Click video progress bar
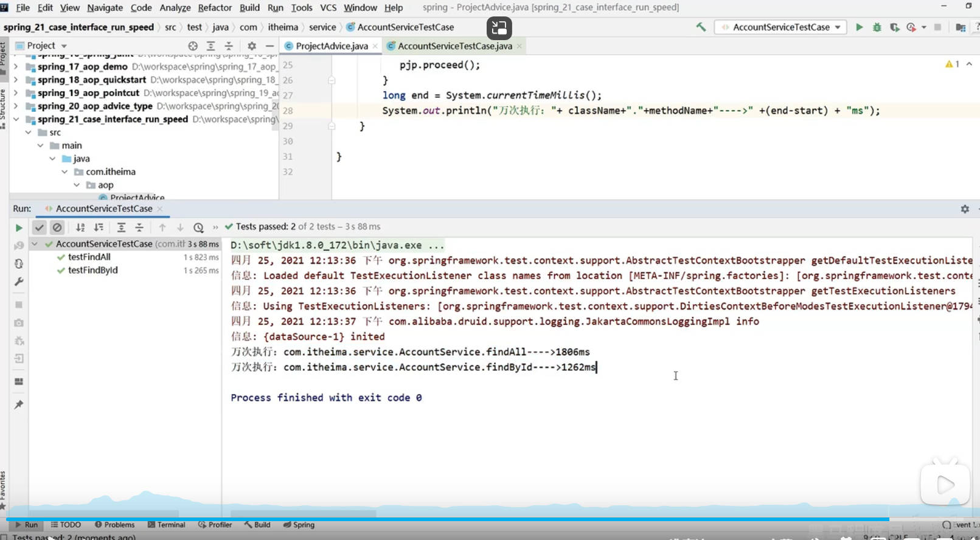The height and width of the screenshot is (540, 980). coord(490,519)
